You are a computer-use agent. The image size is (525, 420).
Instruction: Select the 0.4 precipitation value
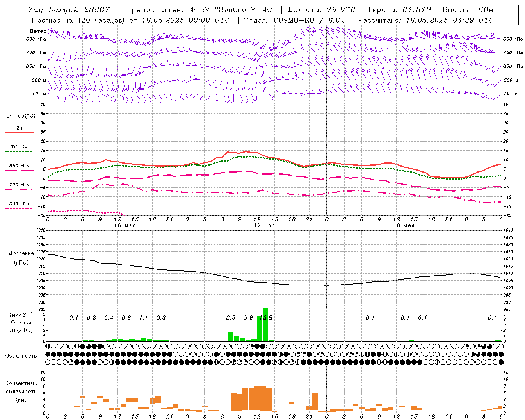click(x=109, y=317)
